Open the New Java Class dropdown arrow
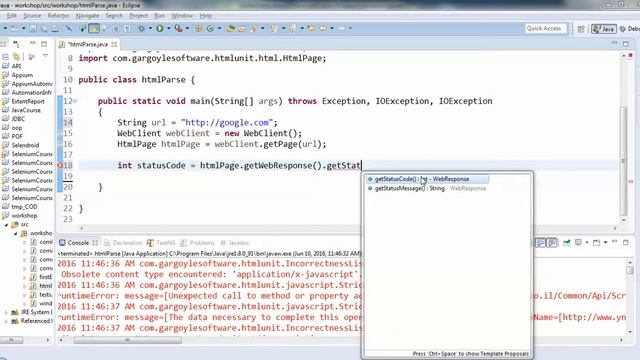 (x=219, y=28)
